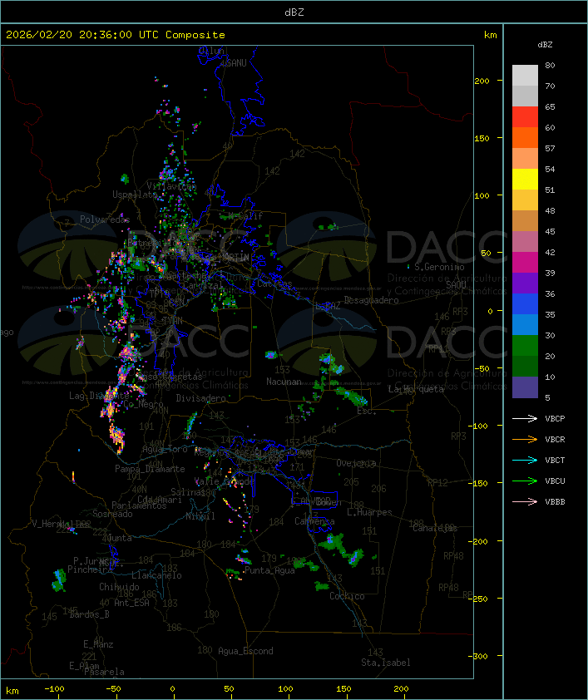Click the Nacunan label on the map

tap(284, 382)
